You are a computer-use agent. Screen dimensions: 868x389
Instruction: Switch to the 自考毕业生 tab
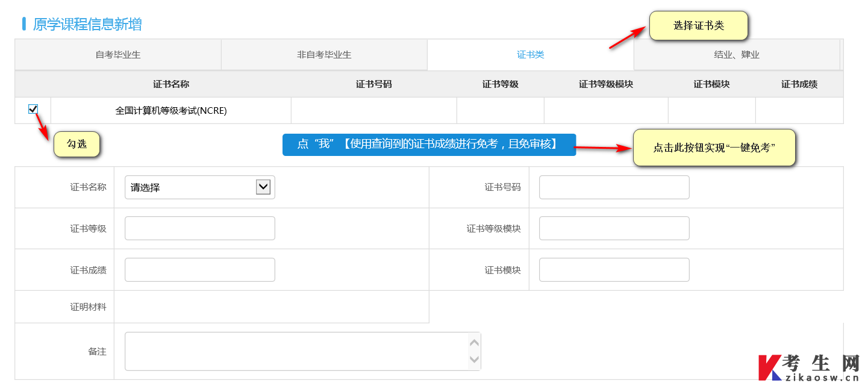click(118, 55)
